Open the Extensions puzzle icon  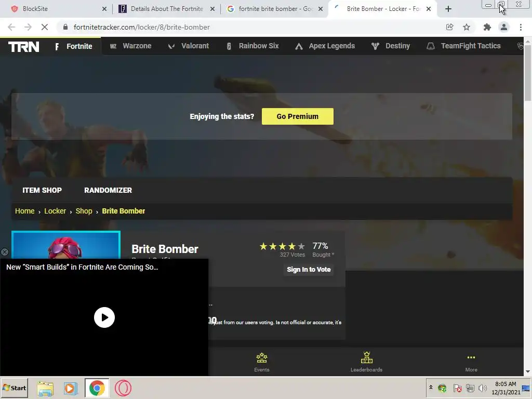[487, 27]
